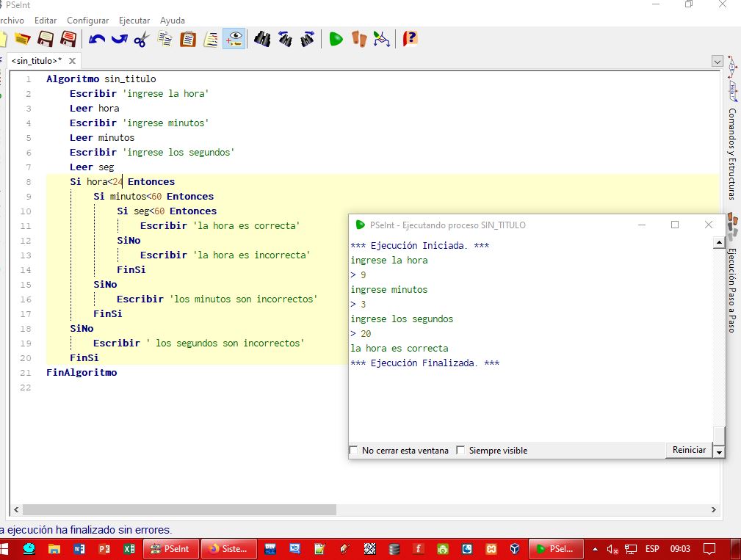Close the <sin_titulo> tab

(x=73, y=61)
